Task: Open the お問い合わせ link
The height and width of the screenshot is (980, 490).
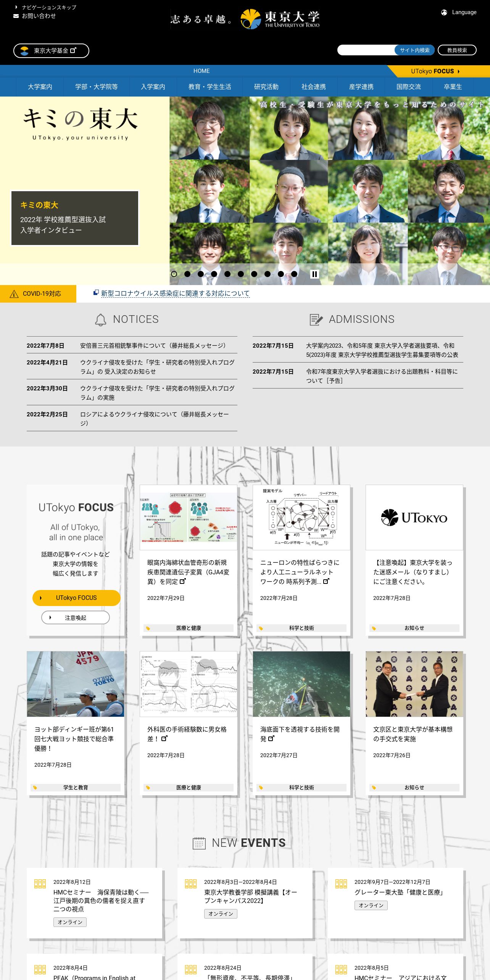Action: (39, 16)
